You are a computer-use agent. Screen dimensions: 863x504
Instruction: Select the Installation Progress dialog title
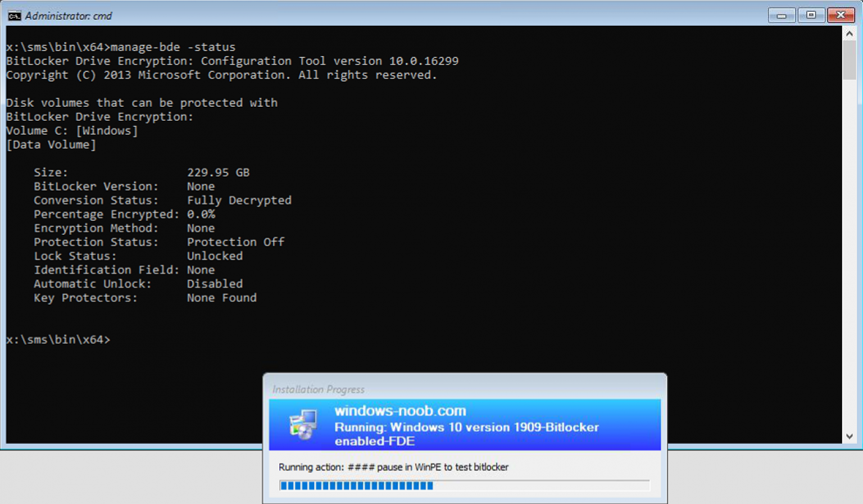318,389
